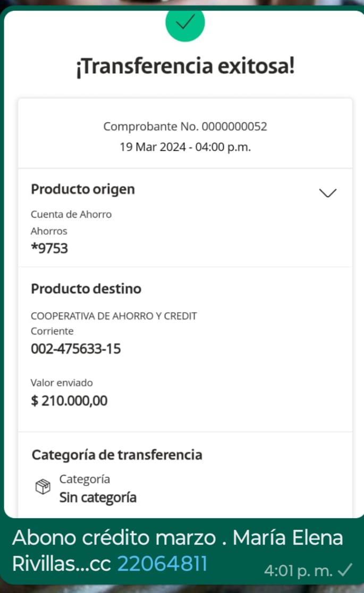Tap the Sin categoría value
Viewport: 364px width, 593px height.
tap(98, 498)
